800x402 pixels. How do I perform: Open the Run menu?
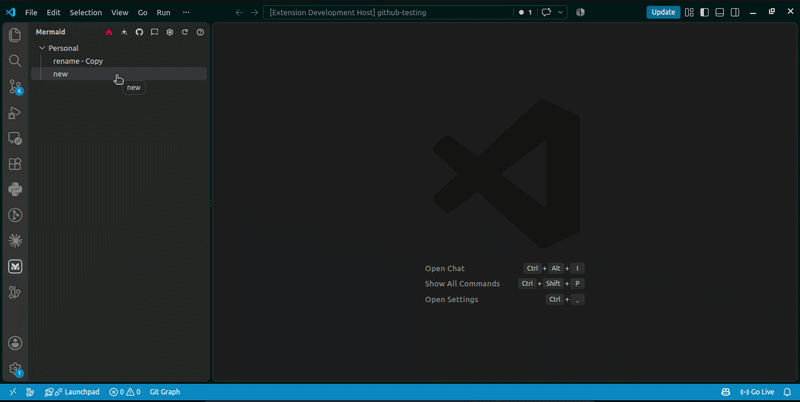pyautogui.click(x=163, y=12)
